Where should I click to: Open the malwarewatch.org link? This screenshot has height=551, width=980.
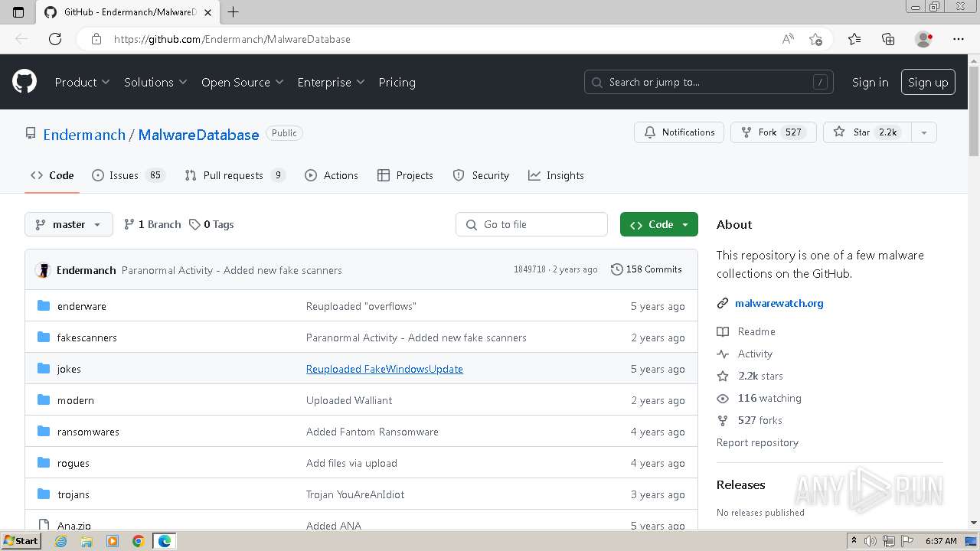[779, 303]
